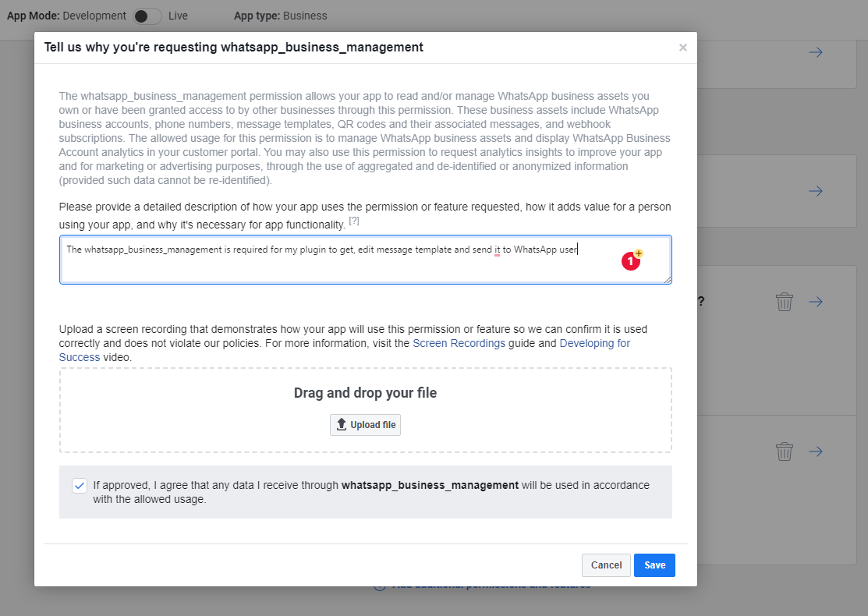This screenshot has width=868, height=616.
Task: Close the permission request dialog
Action: click(x=682, y=48)
